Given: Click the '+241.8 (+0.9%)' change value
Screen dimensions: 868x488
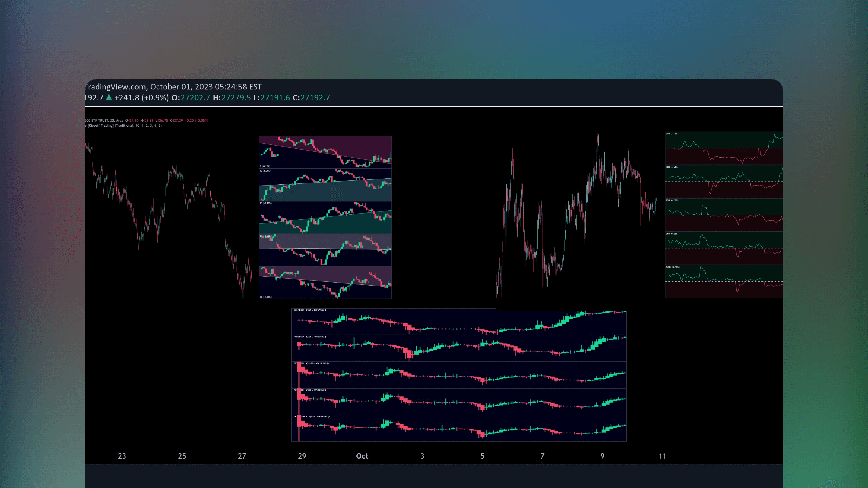Looking at the screenshot, I should coord(141,98).
